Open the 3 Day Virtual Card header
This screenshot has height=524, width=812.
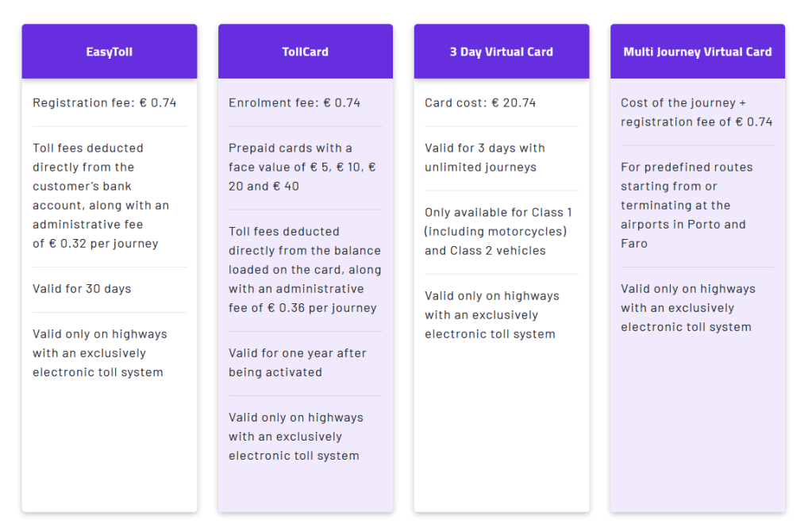[501, 52]
